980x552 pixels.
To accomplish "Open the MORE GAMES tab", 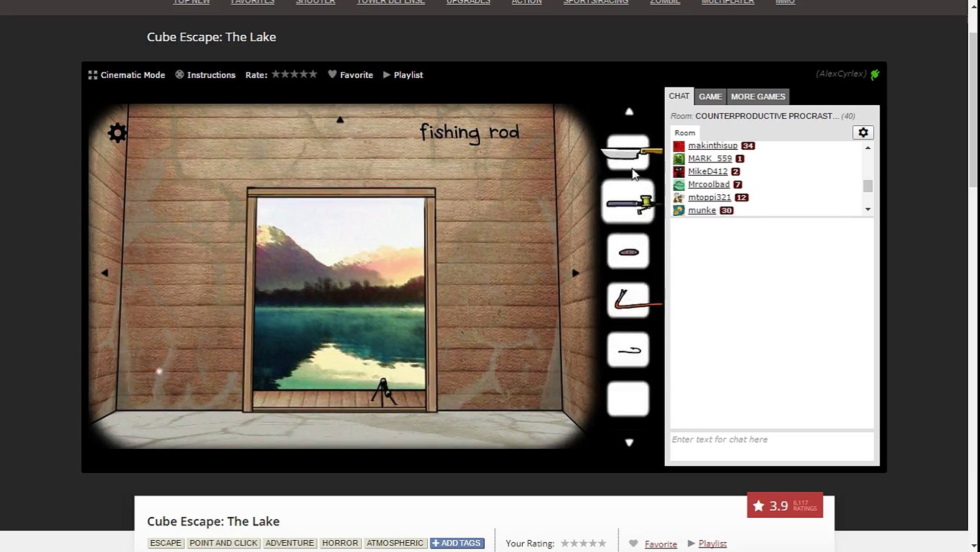I will [x=758, y=97].
